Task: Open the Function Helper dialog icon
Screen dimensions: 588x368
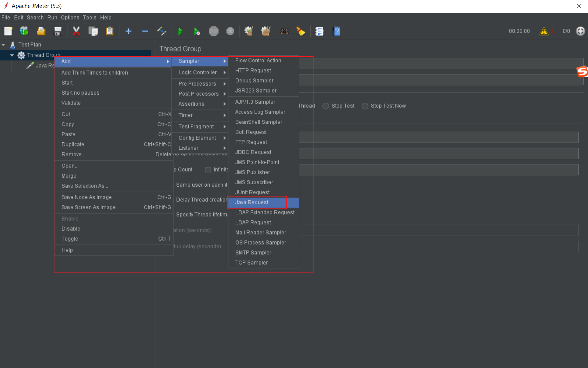Action: pyautogui.click(x=319, y=31)
